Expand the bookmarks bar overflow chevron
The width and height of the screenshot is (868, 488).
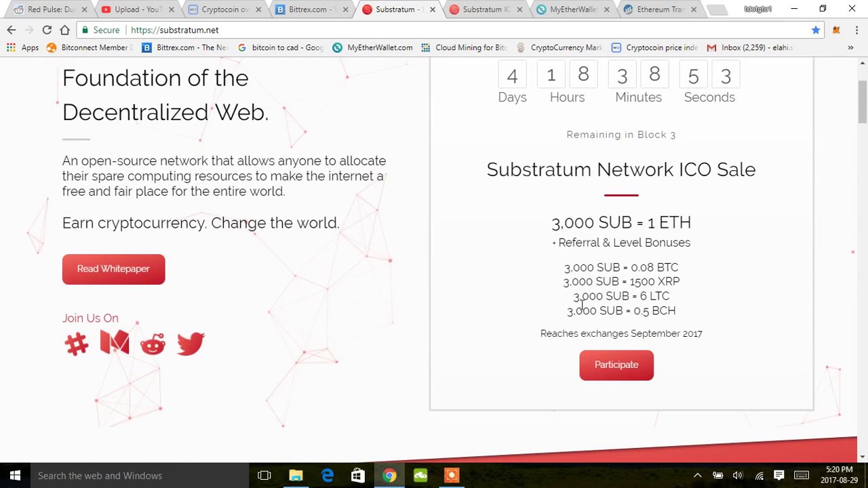click(x=850, y=47)
